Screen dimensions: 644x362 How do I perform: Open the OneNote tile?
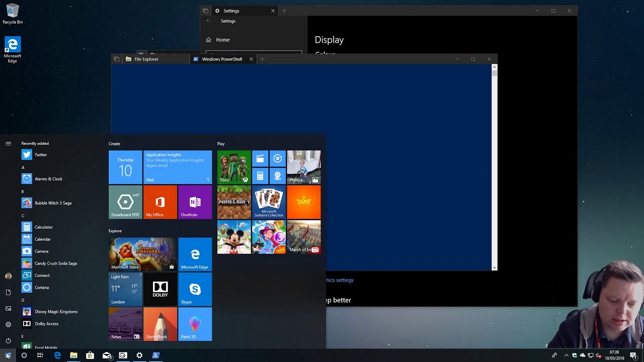(x=195, y=202)
